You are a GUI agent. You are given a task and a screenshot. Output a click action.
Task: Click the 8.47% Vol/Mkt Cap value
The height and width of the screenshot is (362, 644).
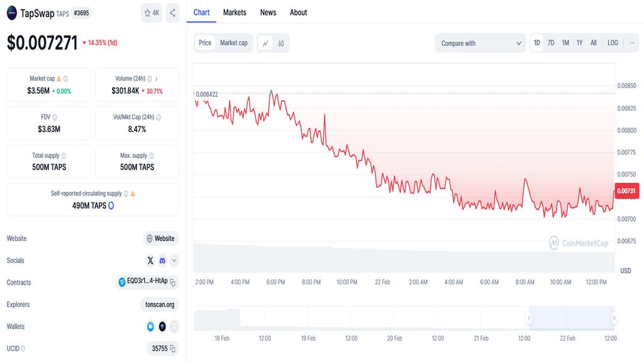coord(136,129)
